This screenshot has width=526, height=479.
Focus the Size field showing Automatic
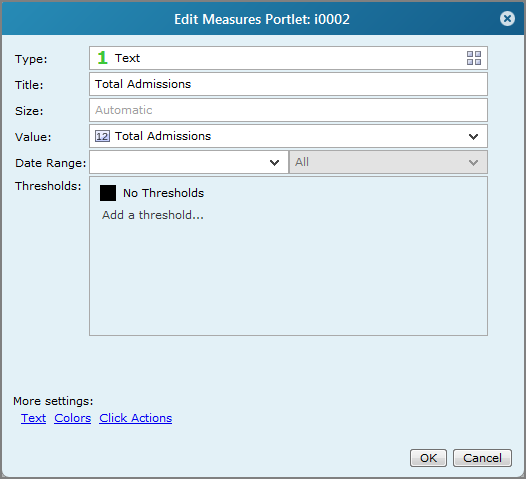pos(288,110)
